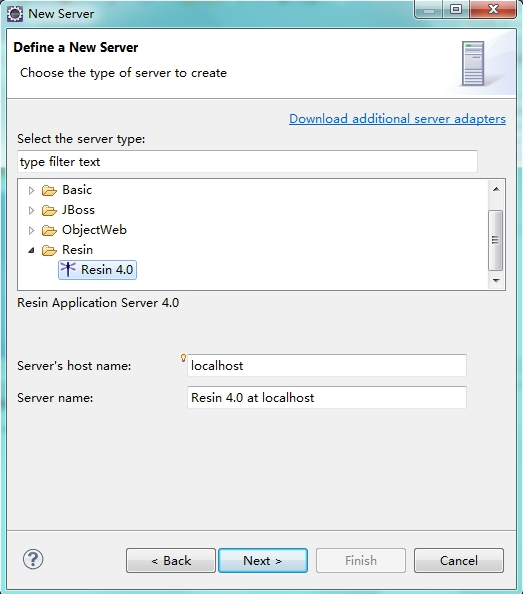Collapse the Resin server category
Viewport: 523px width, 594px height.
click(31, 250)
